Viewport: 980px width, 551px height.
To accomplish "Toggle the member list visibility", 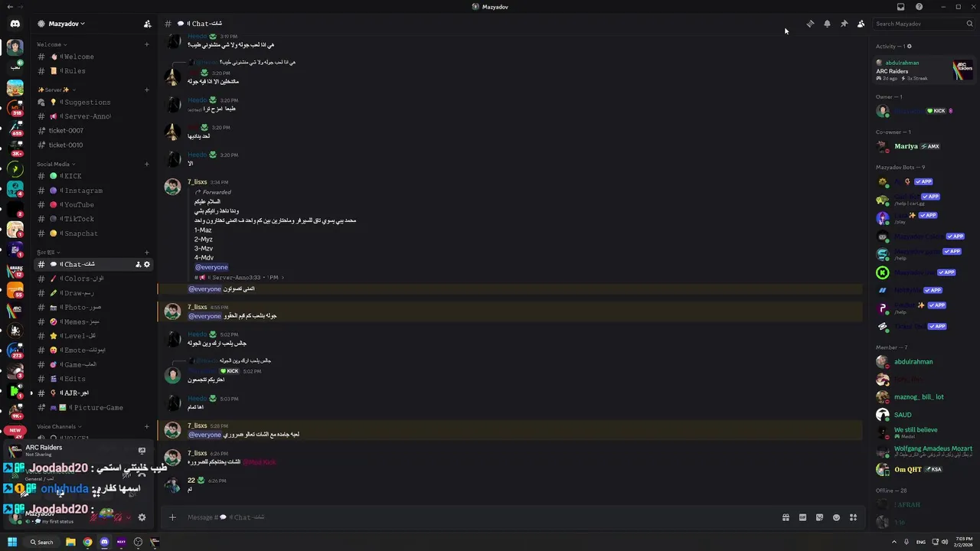I will click(x=861, y=24).
